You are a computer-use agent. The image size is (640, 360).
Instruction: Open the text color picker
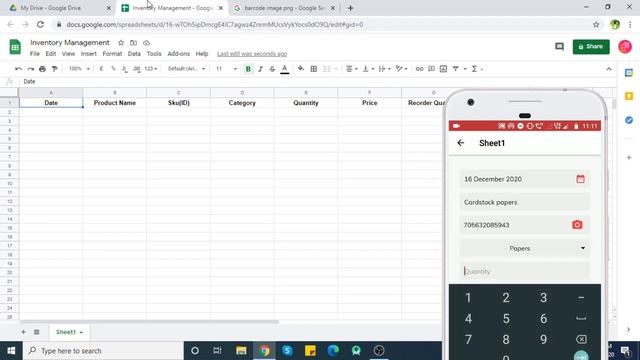coord(285,69)
